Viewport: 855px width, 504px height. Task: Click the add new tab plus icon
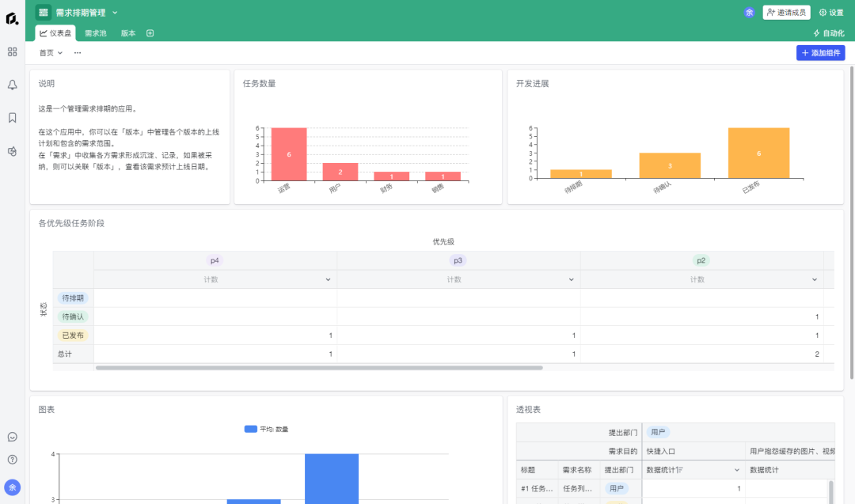150,33
